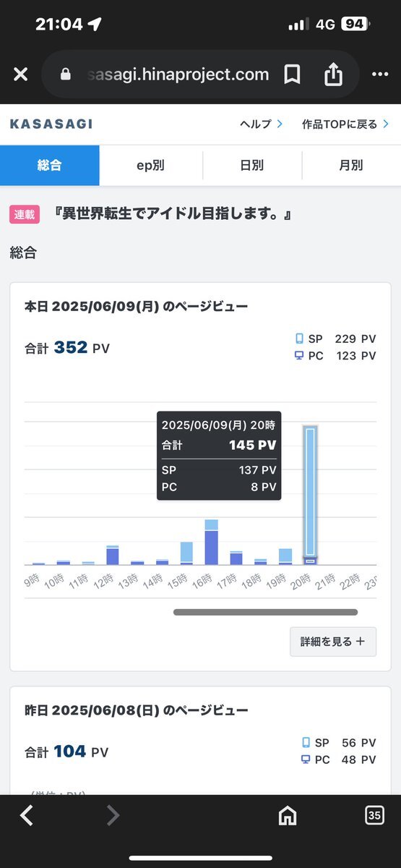This screenshot has width=401, height=868.
Task: Click the KASASAGI logo
Action: pyautogui.click(x=51, y=124)
